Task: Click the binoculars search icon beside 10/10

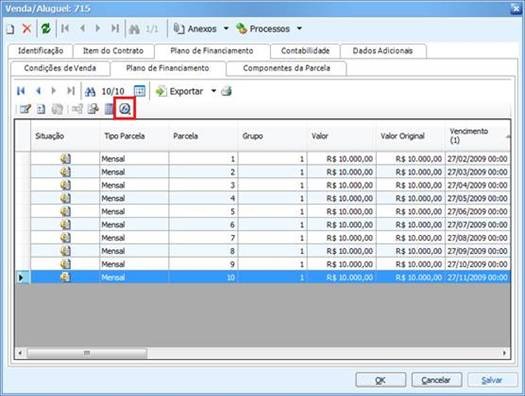Action: pos(90,91)
